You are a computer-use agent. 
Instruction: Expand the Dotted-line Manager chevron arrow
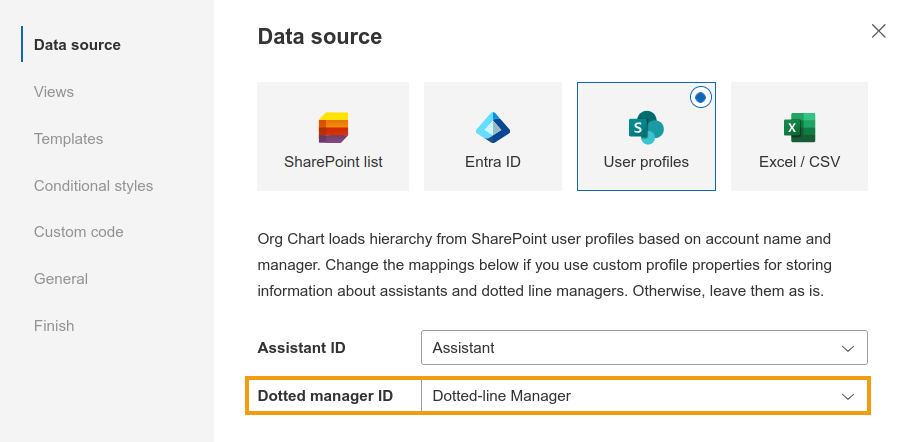(848, 396)
